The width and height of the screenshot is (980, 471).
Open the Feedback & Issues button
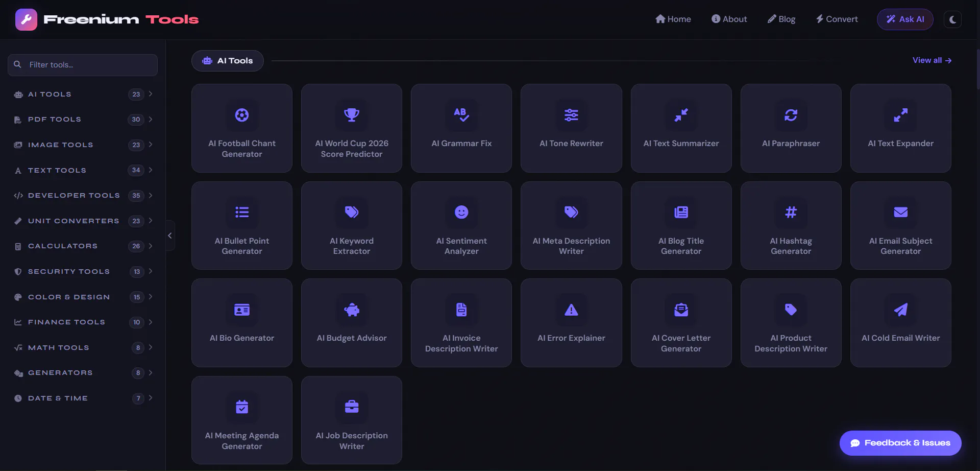(900, 443)
